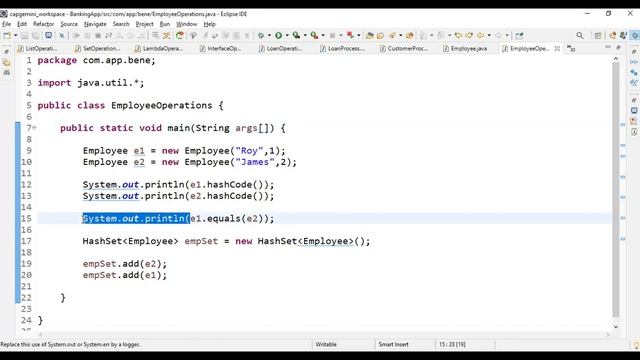Place cursor on line 17 HashSet declaration
The width and height of the screenshot is (640, 360).
(x=226, y=241)
